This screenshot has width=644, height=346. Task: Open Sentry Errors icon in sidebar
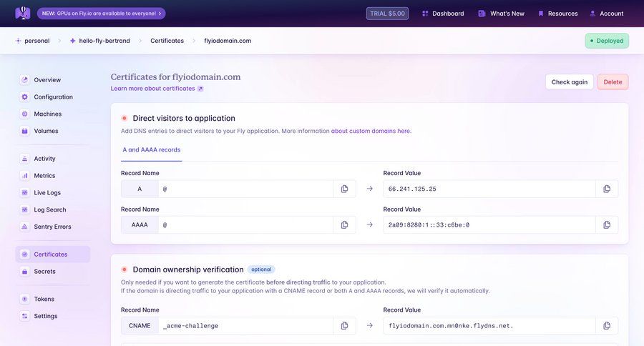(x=24, y=227)
